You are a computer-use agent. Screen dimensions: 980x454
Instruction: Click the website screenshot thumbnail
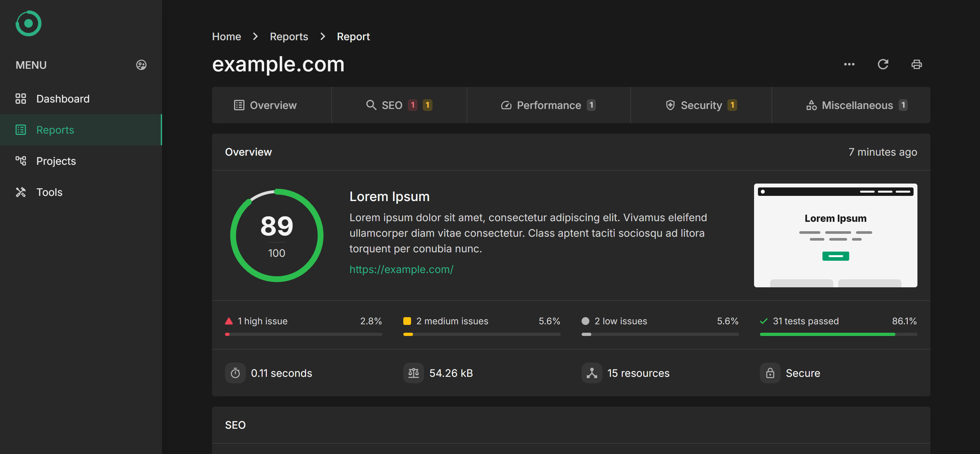coord(836,235)
